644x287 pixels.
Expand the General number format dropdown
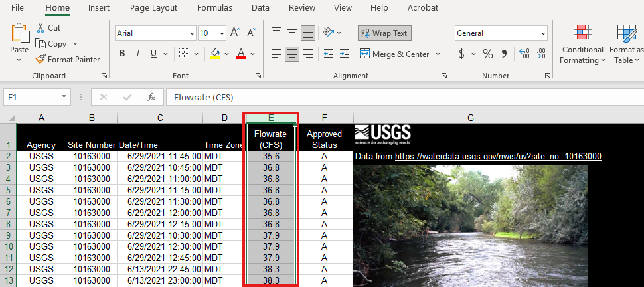point(543,33)
